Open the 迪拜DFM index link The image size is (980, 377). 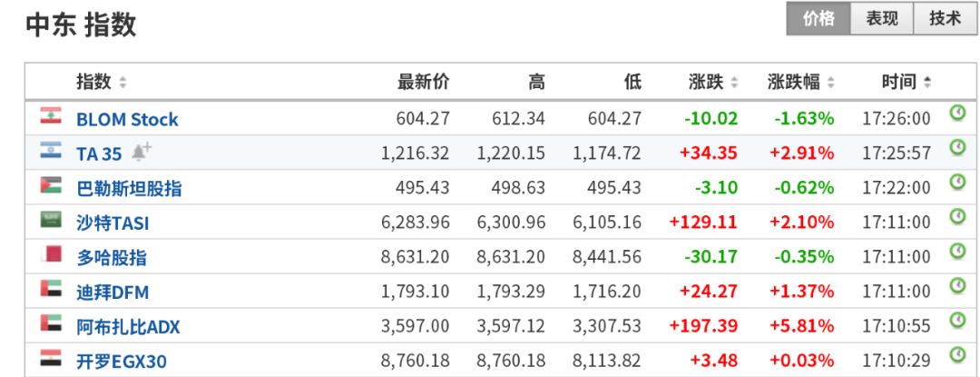click(113, 292)
